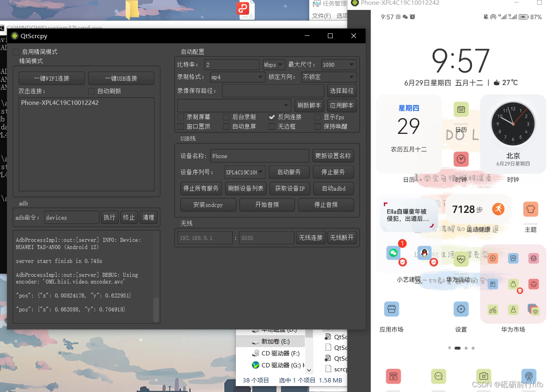Click the wireless IP address input field

(x=205, y=237)
